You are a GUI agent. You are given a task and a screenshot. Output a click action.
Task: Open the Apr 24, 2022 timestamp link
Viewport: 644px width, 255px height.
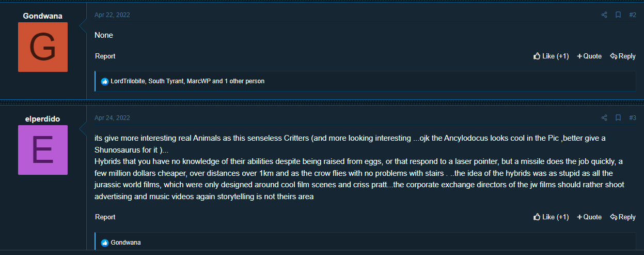click(112, 118)
